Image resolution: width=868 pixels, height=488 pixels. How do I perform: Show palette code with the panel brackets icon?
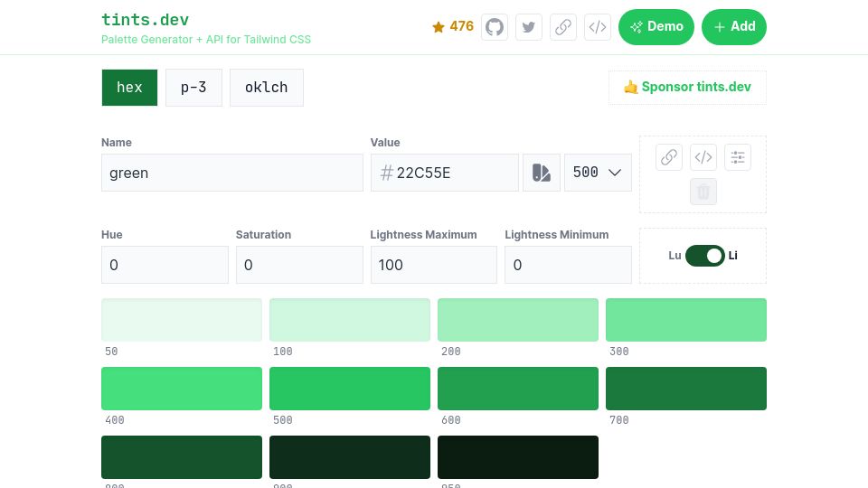click(x=703, y=157)
